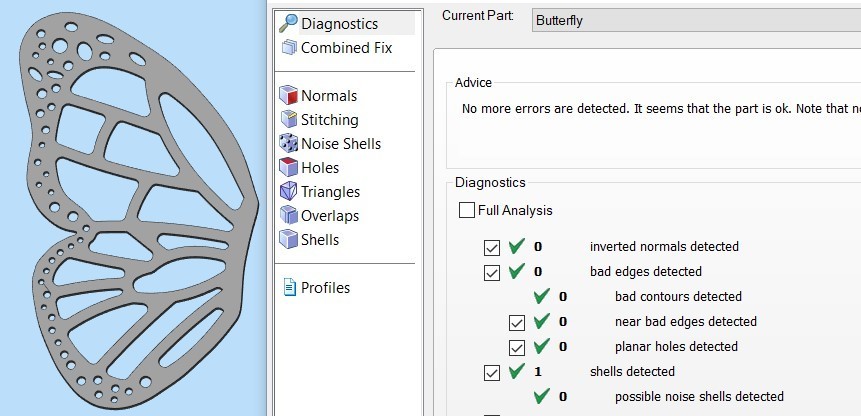Click the Shells icon
The image size is (861, 416).
point(288,240)
